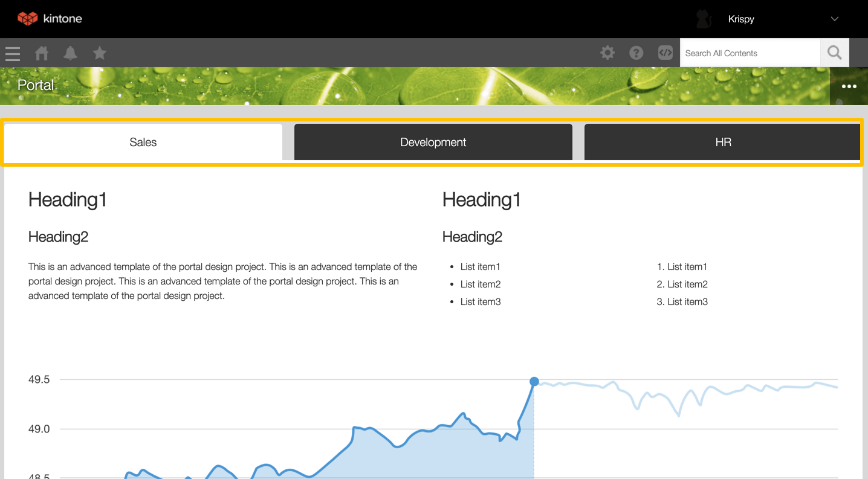
Task: Expand the user account dropdown arrow
Action: coord(835,19)
